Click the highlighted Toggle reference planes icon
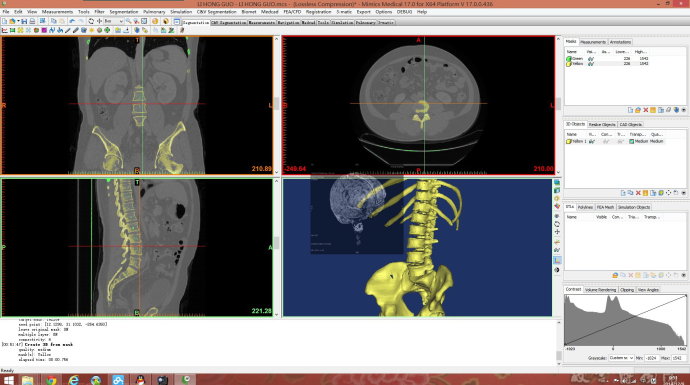 (557, 260)
